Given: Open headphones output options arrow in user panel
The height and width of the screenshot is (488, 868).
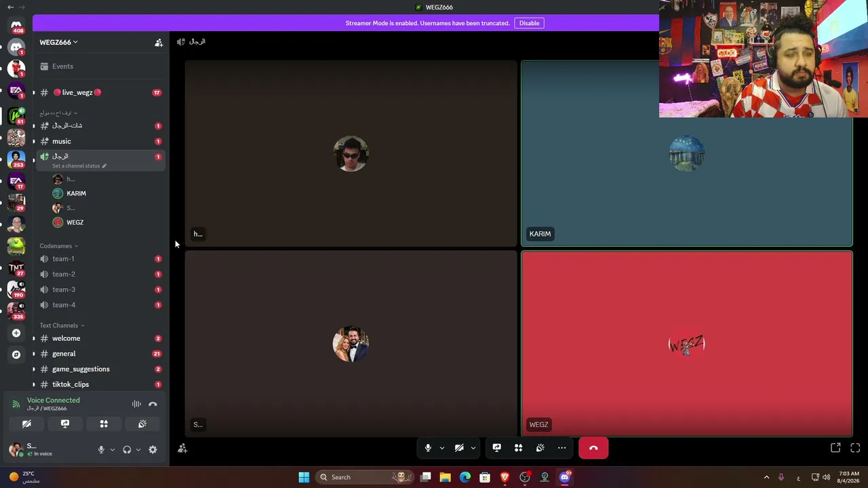Looking at the screenshot, I should pyautogui.click(x=138, y=449).
